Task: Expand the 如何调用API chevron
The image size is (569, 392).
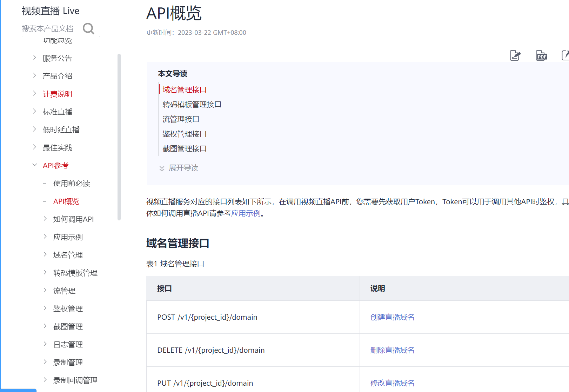Action: pos(45,219)
